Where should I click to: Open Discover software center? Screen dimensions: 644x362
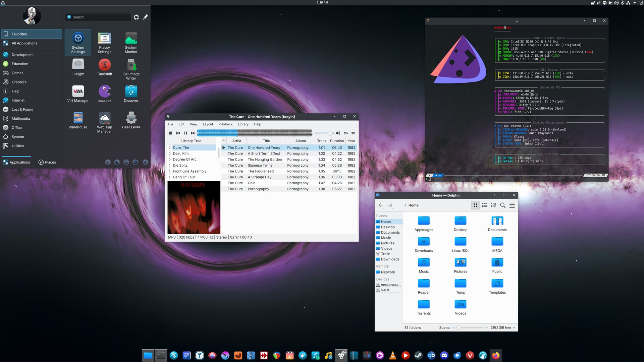pyautogui.click(x=131, y=94)
